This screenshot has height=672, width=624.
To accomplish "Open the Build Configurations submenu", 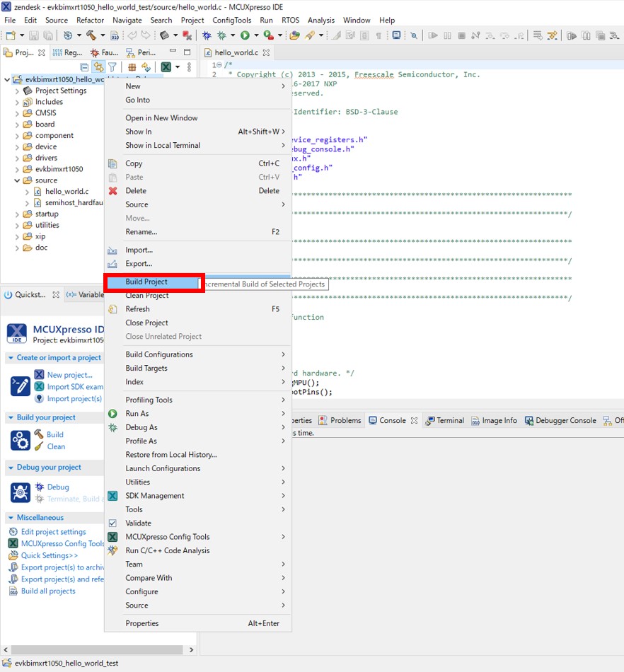I will pyautogui.click(x=159, y=354).
